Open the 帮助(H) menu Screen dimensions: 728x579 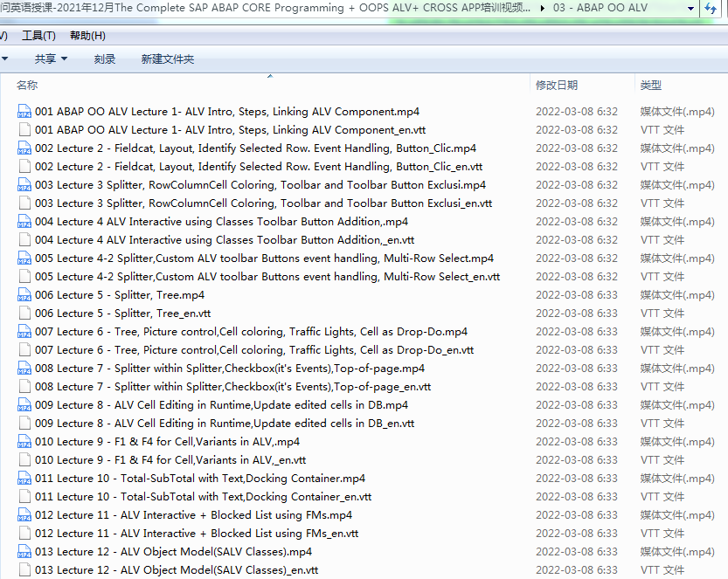87,36
